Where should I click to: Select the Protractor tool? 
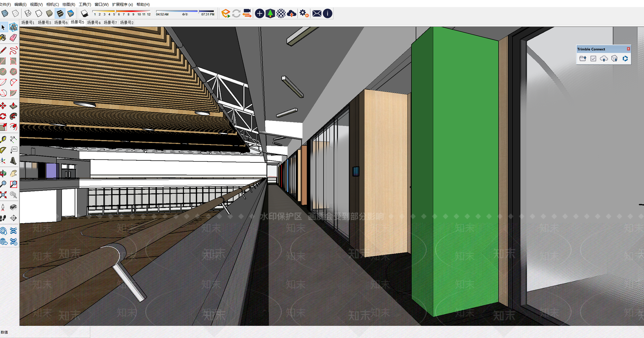click(3, 150)
